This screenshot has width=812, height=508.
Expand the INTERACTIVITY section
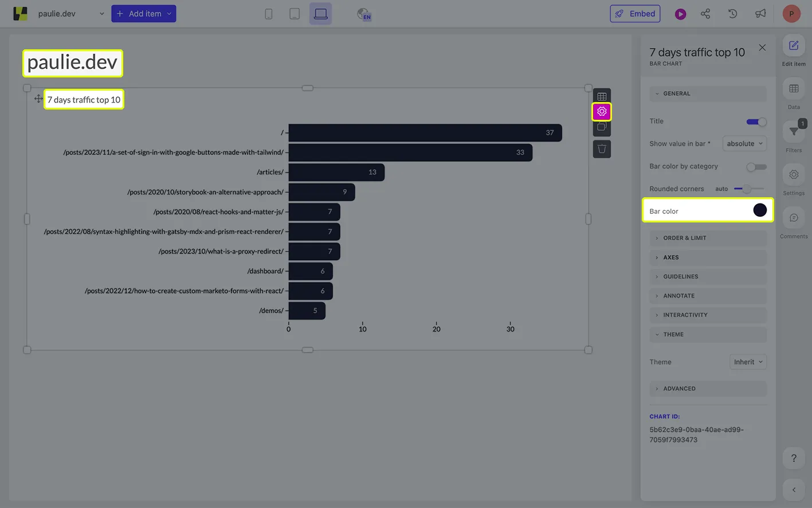(708, 315)
